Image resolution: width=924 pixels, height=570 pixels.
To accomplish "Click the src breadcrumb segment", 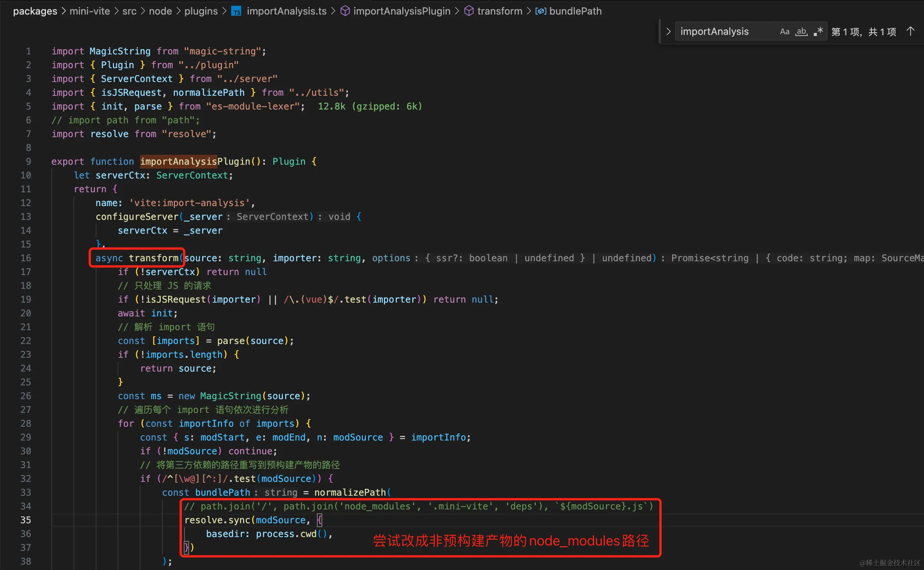I will [x=129, y=11].
